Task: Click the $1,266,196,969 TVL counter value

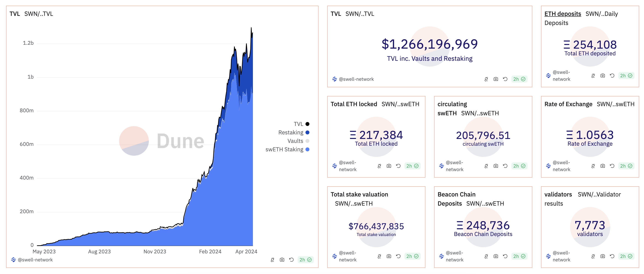Action: click(x=430, y=44)
